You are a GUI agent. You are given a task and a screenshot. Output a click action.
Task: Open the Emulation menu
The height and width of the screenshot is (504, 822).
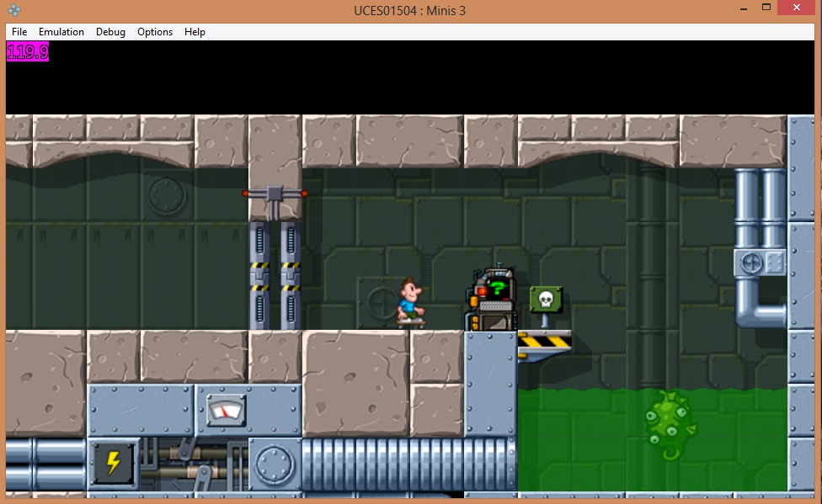point(61,32)
